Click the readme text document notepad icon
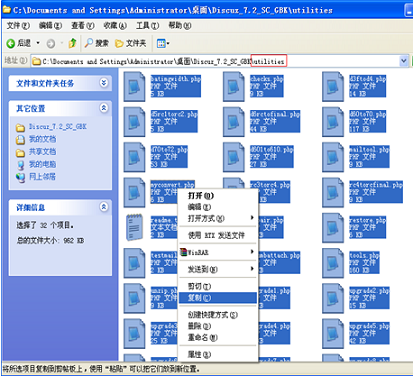The image size is (413, 376). (x=134, y=227)
